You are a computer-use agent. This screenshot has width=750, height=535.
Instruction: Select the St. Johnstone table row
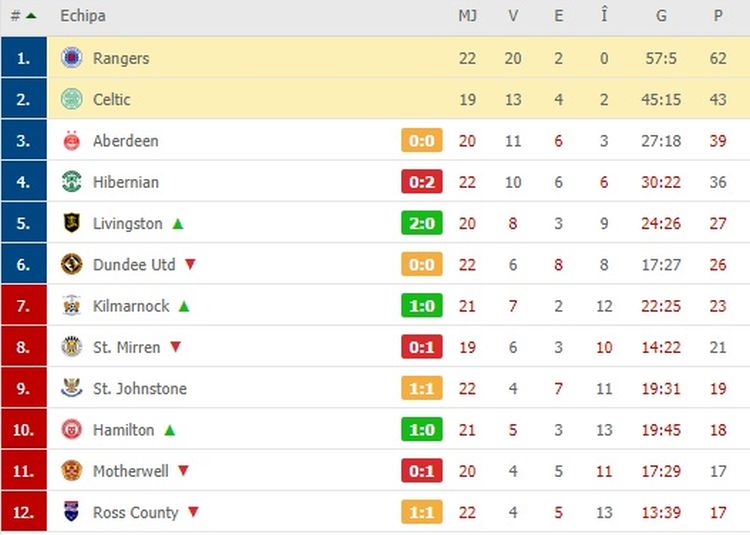300,389
